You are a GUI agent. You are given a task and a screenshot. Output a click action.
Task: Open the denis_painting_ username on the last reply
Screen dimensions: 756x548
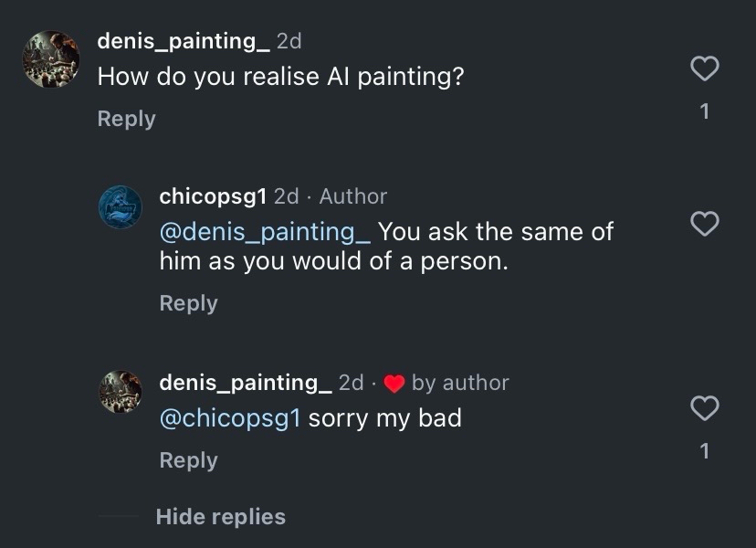click(x=245, y=383)
